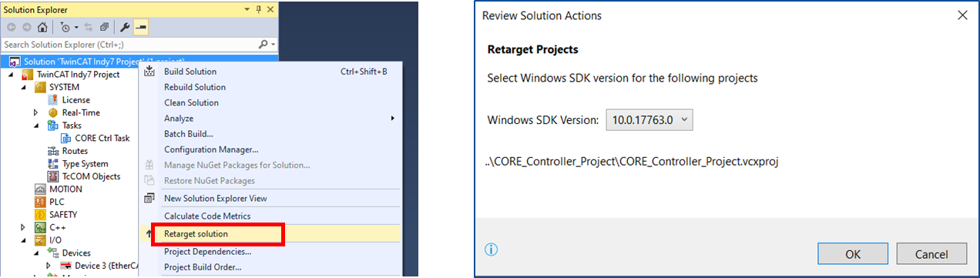Click the TwinCAT Indy7 Project icon
The image size is (980, 278).
tap(28, 75)
